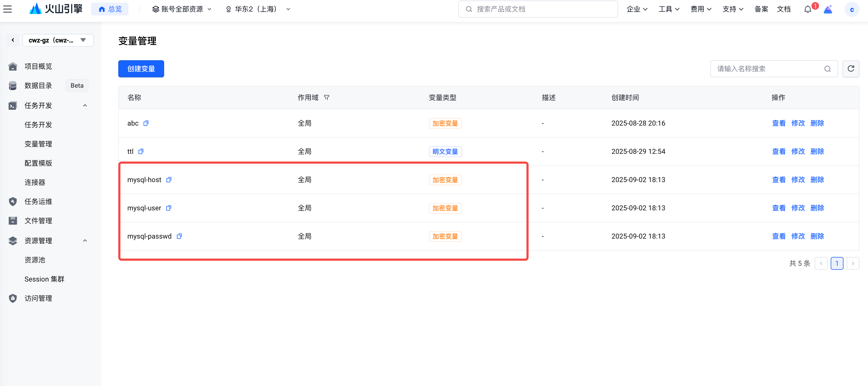This screenshot has width=868, height=386.
Task: Filter by 作用域 column funnel icon
Action: 327,98
